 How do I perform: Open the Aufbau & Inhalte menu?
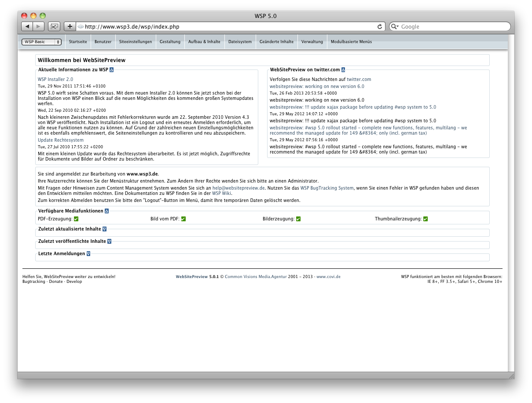point(204,42)
